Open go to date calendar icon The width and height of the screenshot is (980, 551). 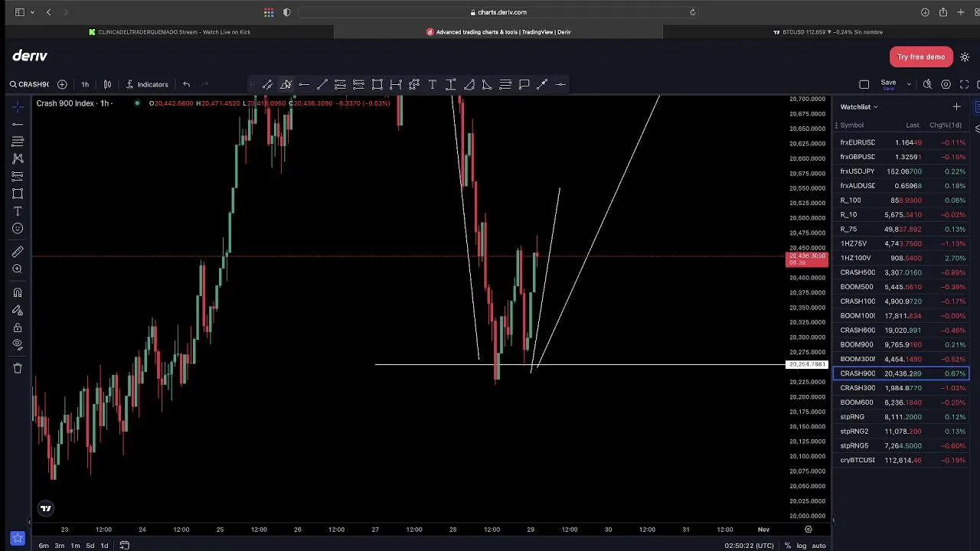coord(124,546)
